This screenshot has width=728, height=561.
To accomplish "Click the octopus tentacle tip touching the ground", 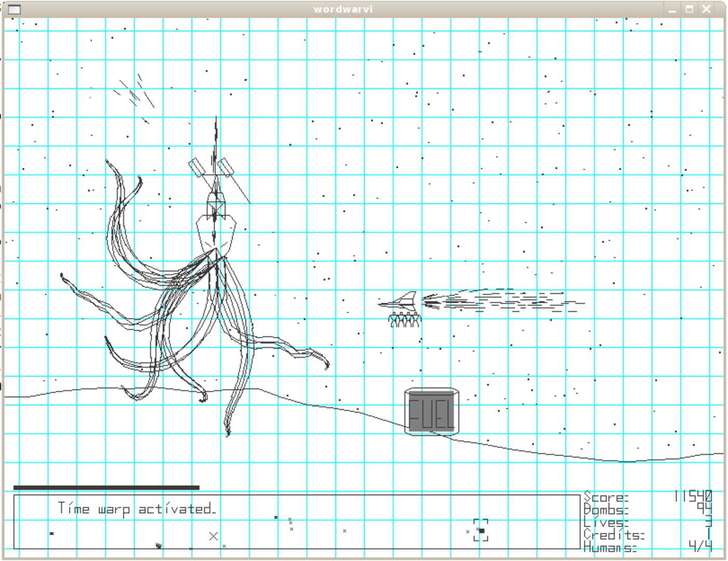I will (203, 398).
